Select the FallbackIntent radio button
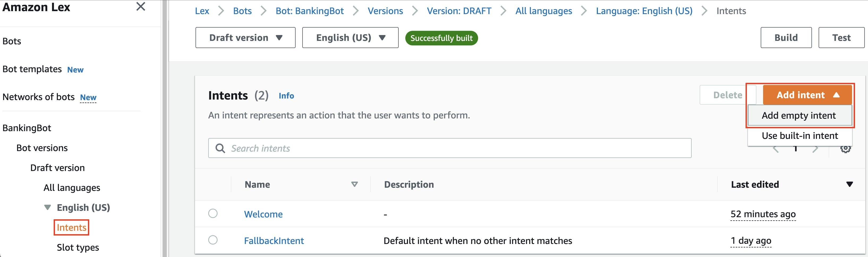 [213, 240]
